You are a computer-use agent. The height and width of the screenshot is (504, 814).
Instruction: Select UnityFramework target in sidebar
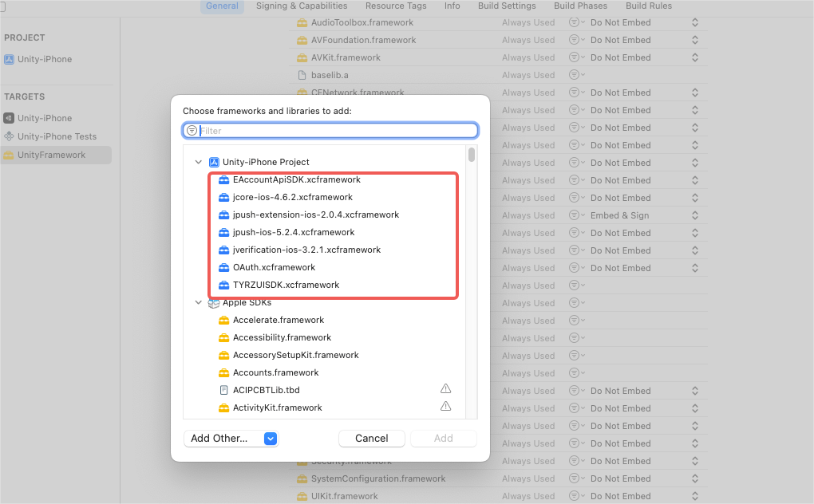[56, 155]
